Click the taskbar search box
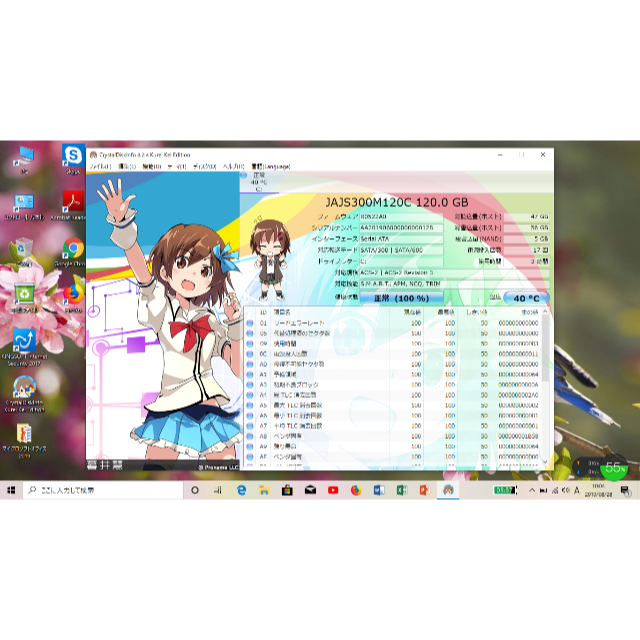The image size is (640, 640). tap(103, 490)
